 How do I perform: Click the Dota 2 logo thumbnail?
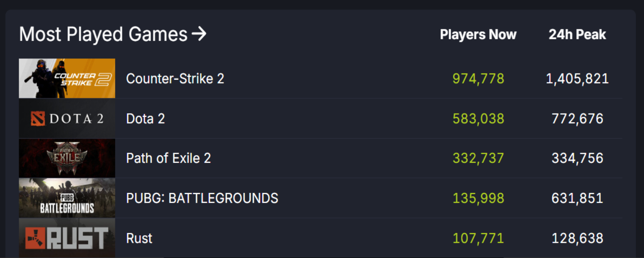click(67, 119)
